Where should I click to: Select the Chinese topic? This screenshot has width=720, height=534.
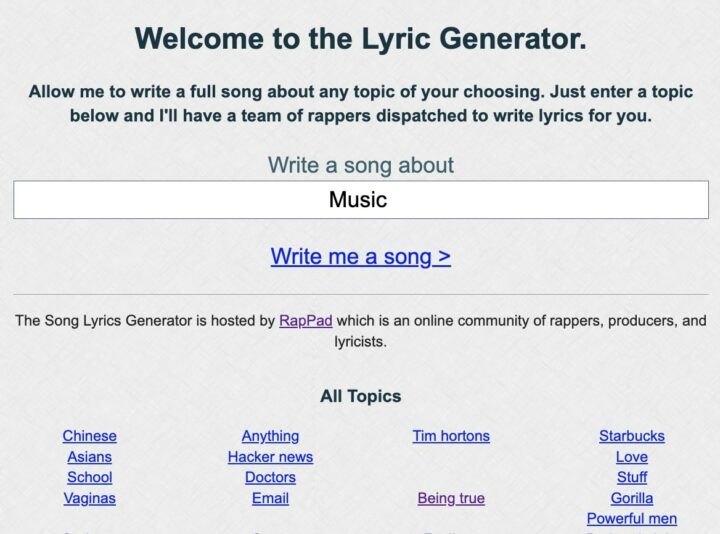pos(89,436)
